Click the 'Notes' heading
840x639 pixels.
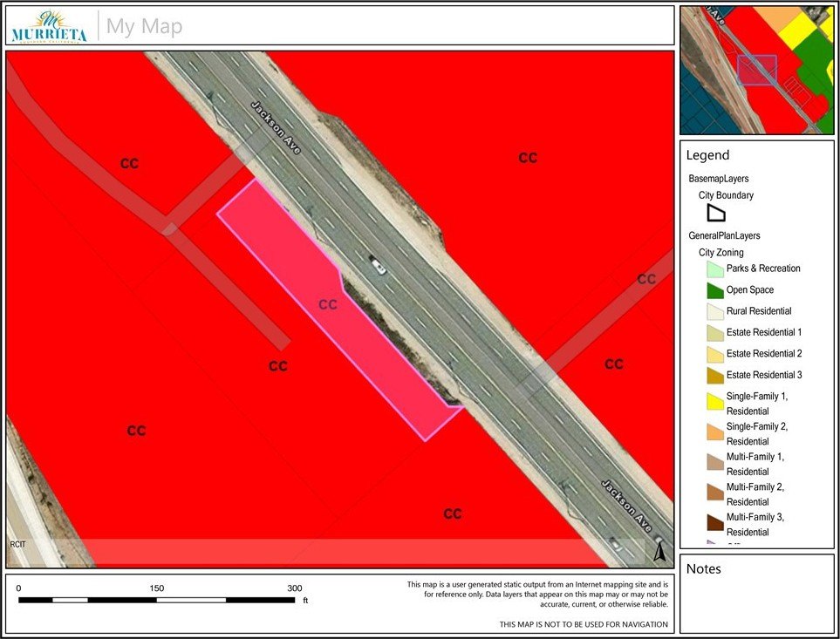703,569
